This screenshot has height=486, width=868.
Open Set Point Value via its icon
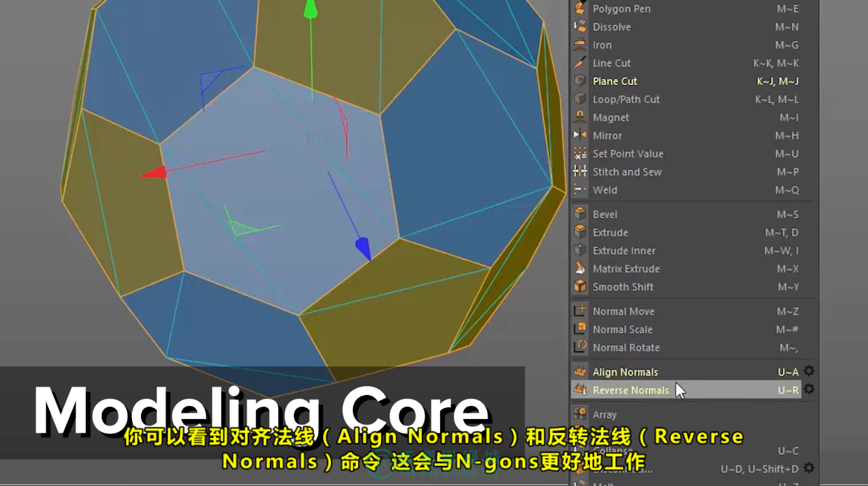[580, 154]
